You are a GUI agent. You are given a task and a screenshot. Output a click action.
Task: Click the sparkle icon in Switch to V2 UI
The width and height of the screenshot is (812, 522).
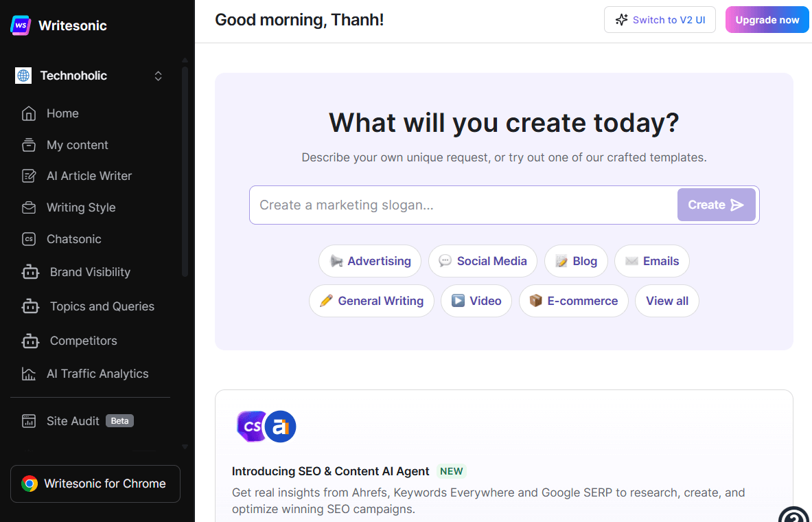coord(621,20)
